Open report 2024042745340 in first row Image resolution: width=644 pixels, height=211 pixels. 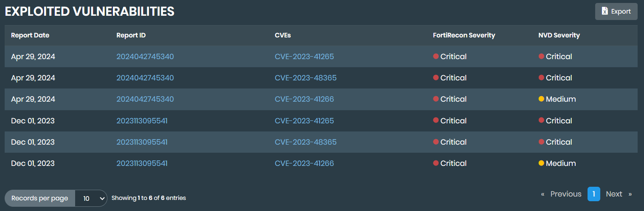(x=145, y=57)
